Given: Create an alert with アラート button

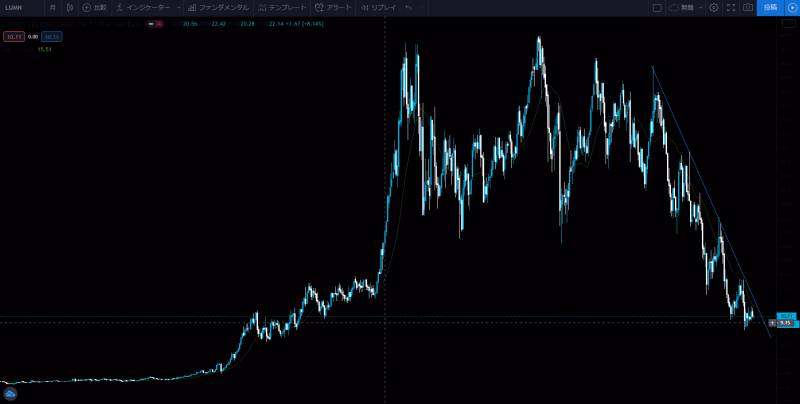Looking at the screenshot, I should point(333,7).
